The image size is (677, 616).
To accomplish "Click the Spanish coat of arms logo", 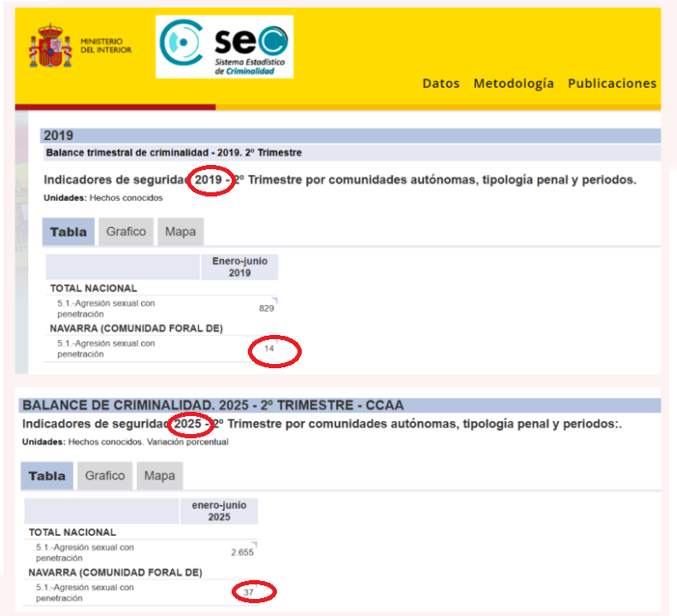I will pos(50,47).
